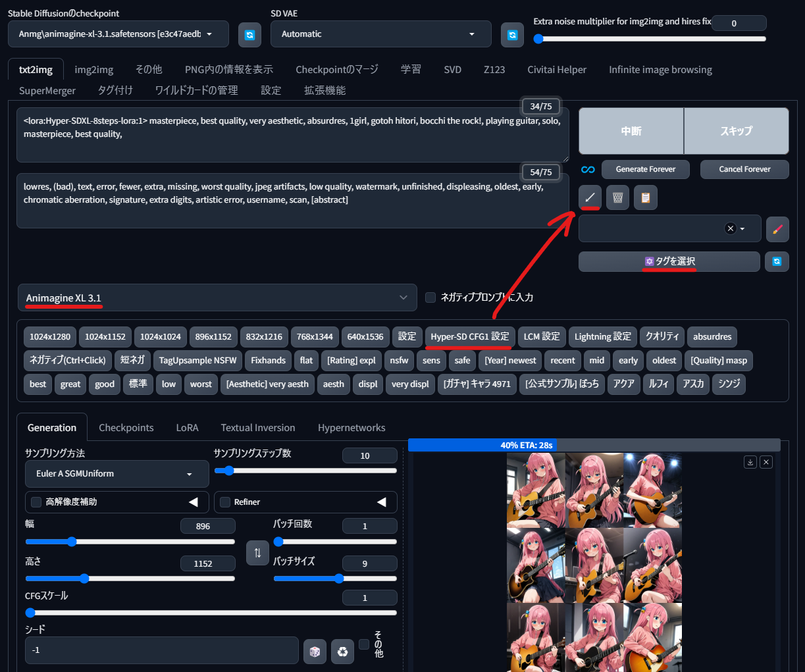Click the paintbrush edit-styles icon
The image size is (805, 672).
tap(777, 229)
